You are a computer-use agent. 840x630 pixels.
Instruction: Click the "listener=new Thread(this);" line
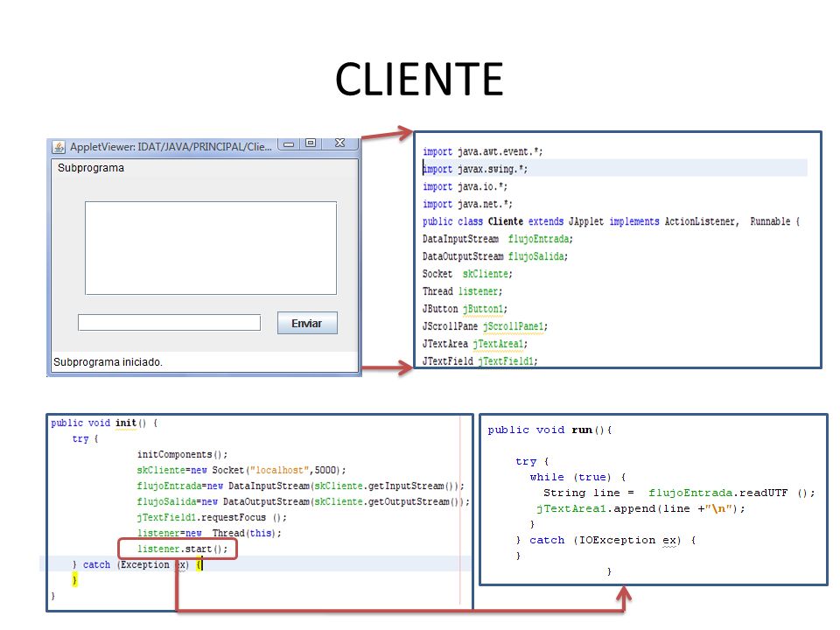pos(209,533)
